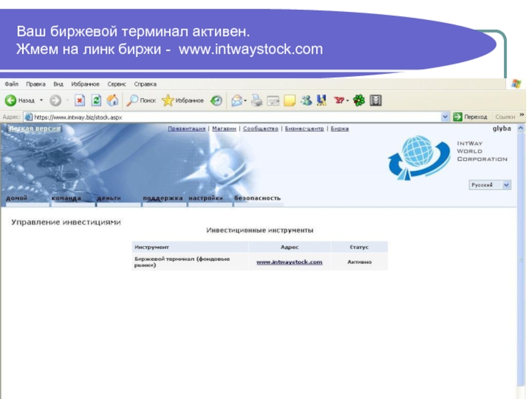This screenshot has width=532, height=399.
Task: Switch to the деньги tab
Action: (x=109, y=198)
